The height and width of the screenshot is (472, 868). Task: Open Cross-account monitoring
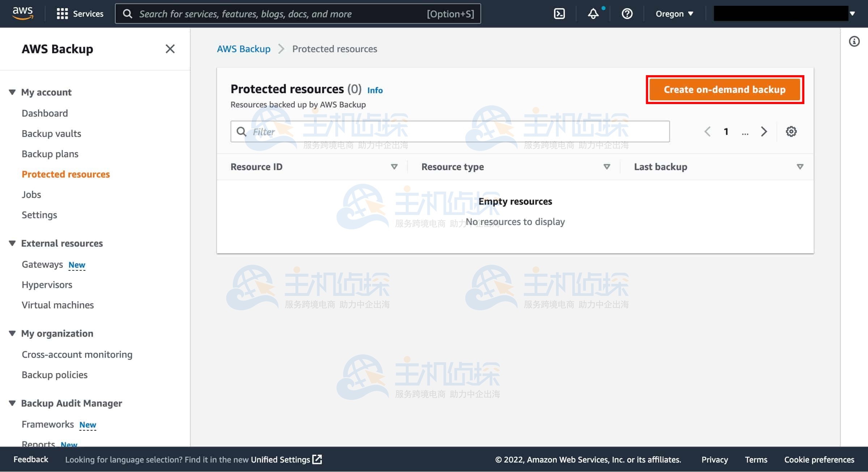(x=77, y=355)
